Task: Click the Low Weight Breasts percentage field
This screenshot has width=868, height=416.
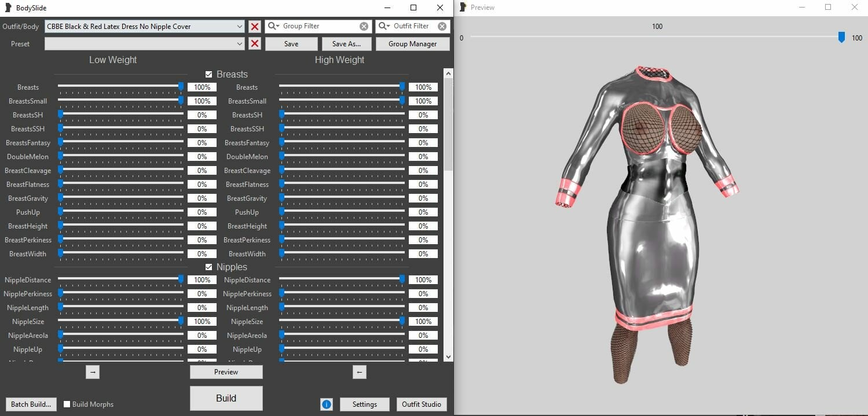Action: point(202,87)
